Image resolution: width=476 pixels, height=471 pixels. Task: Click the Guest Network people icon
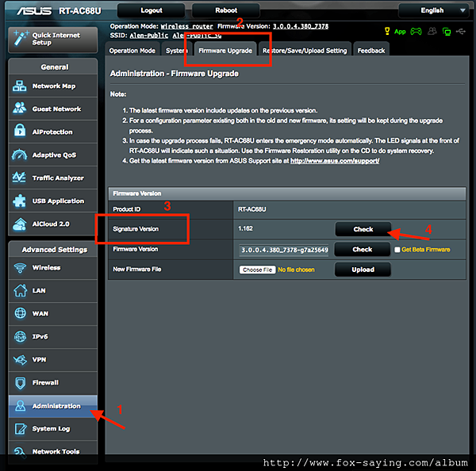coord(19,108)
